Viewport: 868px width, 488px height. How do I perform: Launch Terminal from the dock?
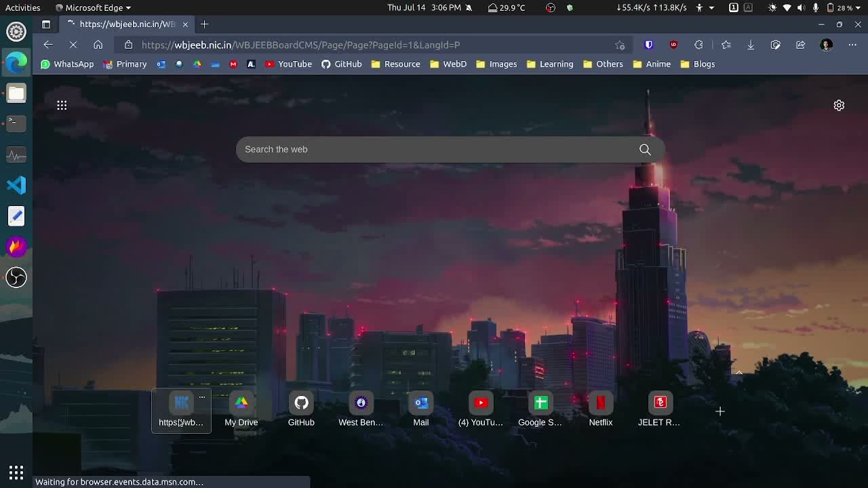[16, 123]
